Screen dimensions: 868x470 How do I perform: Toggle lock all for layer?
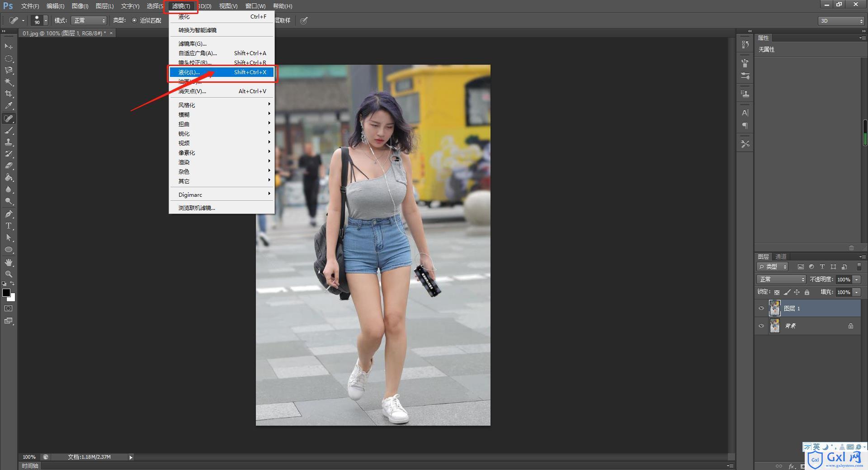[807, 292]
